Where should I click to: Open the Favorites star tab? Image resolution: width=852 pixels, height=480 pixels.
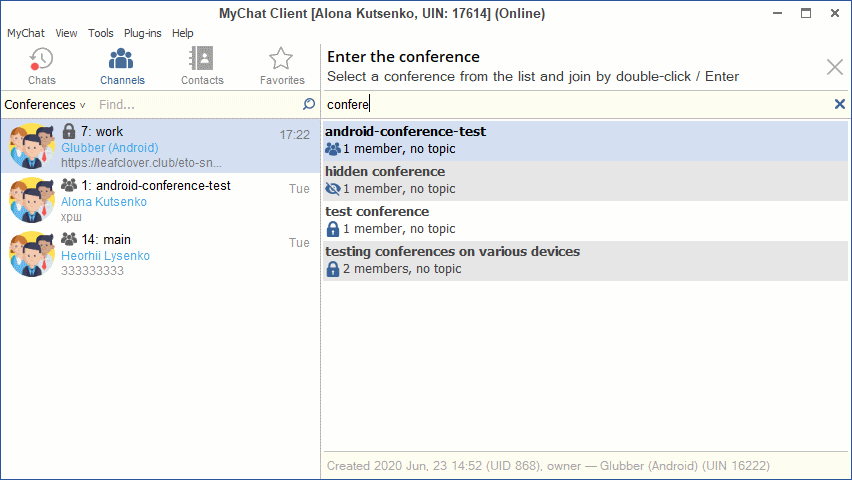tap(281, 67)
